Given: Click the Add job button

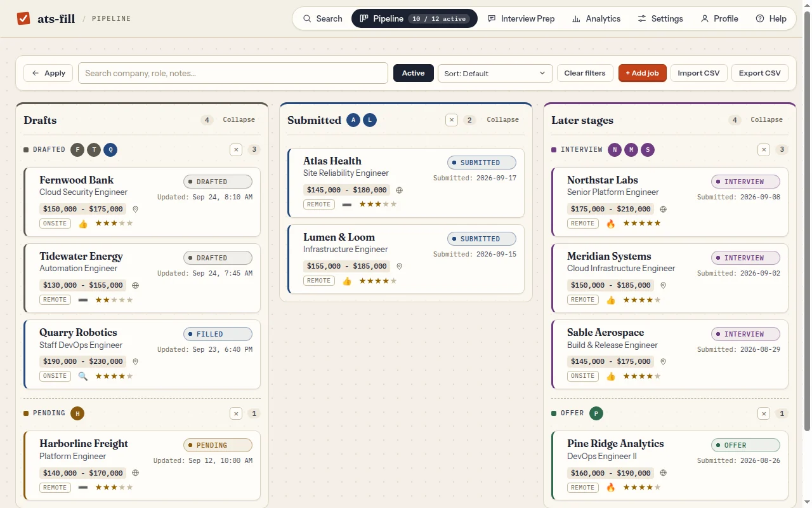Looking at the screenshot, I should 642,73.
